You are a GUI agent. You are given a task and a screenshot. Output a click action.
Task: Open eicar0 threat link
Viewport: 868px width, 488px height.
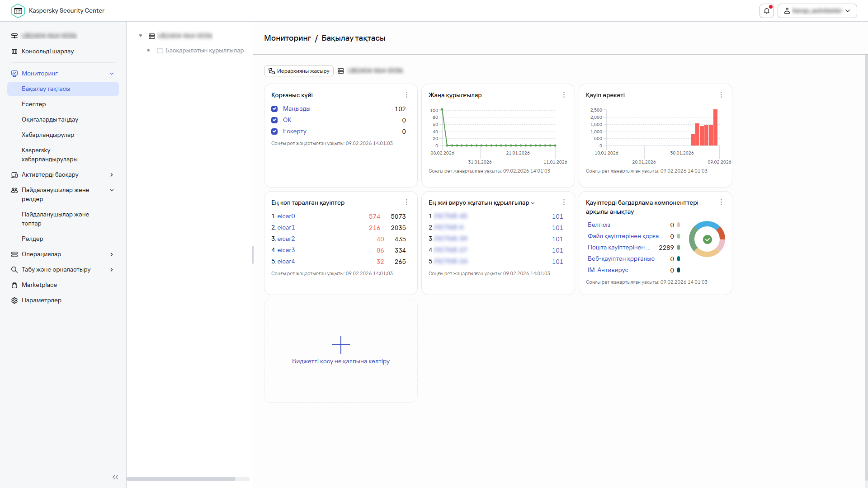[x=286, y=216]
